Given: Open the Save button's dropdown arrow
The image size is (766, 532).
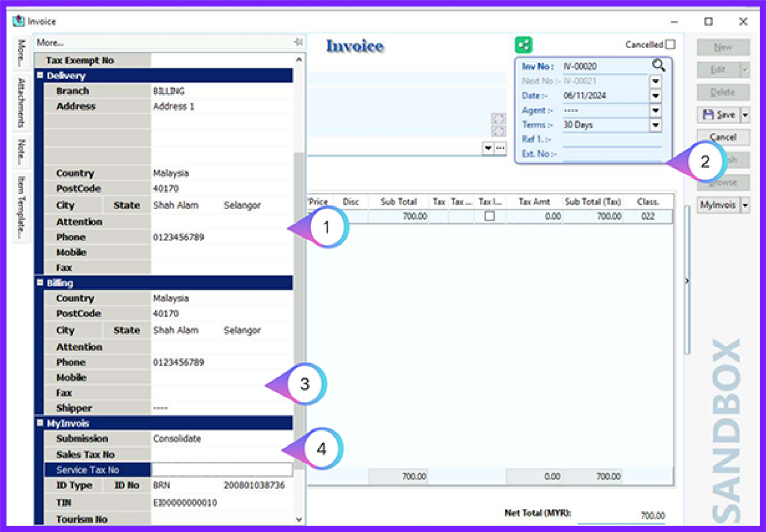Looking at the screenshot, I should pos(745,115).
